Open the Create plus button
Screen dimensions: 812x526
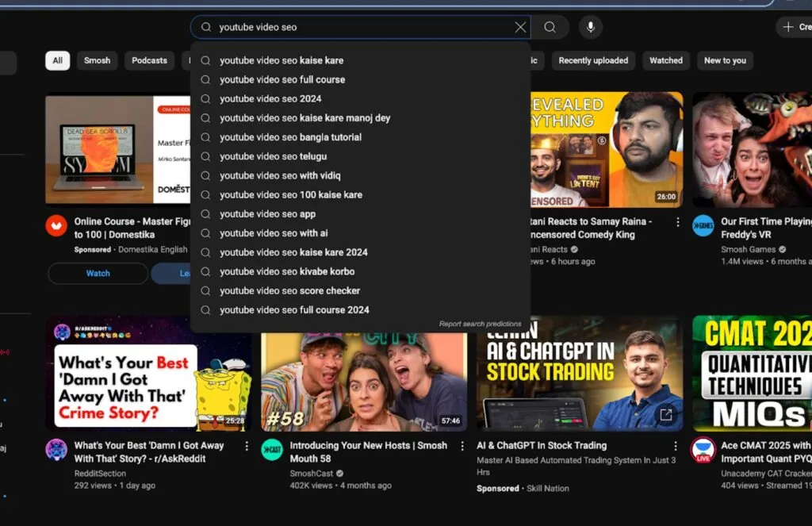pos(795,27)
